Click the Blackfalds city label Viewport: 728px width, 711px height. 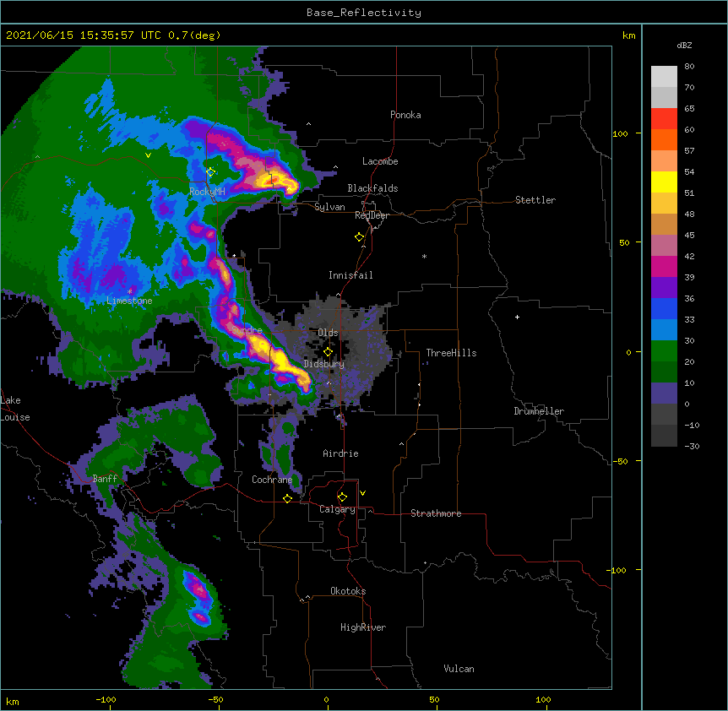point(372,188)
